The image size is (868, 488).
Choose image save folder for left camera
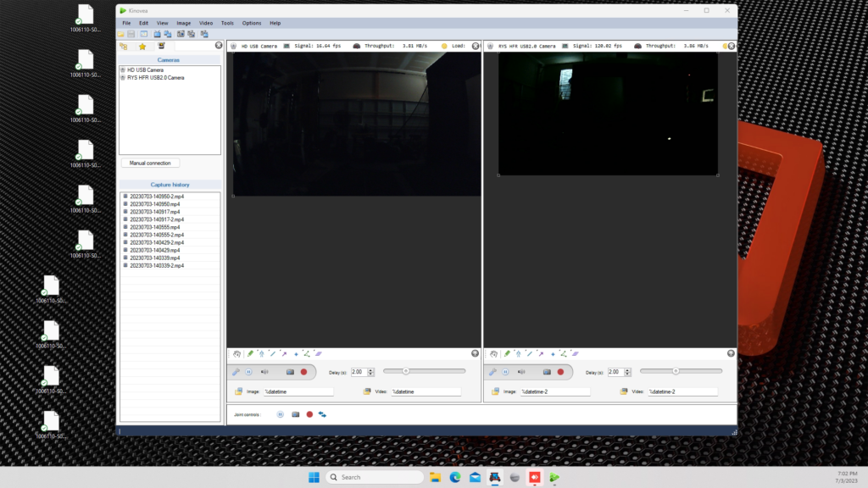coord(238,391)
